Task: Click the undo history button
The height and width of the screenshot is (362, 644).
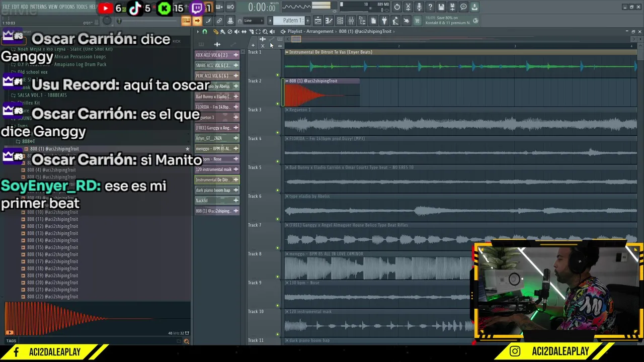Action: 397,7
